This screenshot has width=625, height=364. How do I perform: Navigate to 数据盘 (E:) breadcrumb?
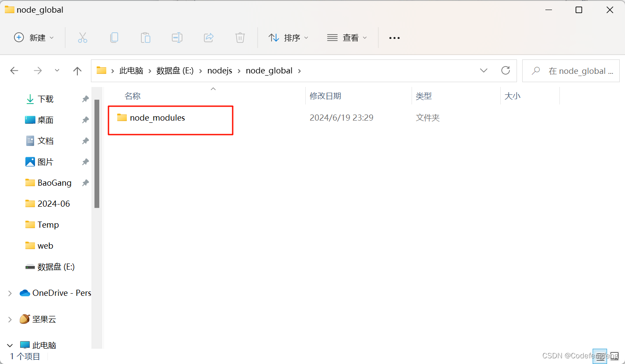point(175,71)
